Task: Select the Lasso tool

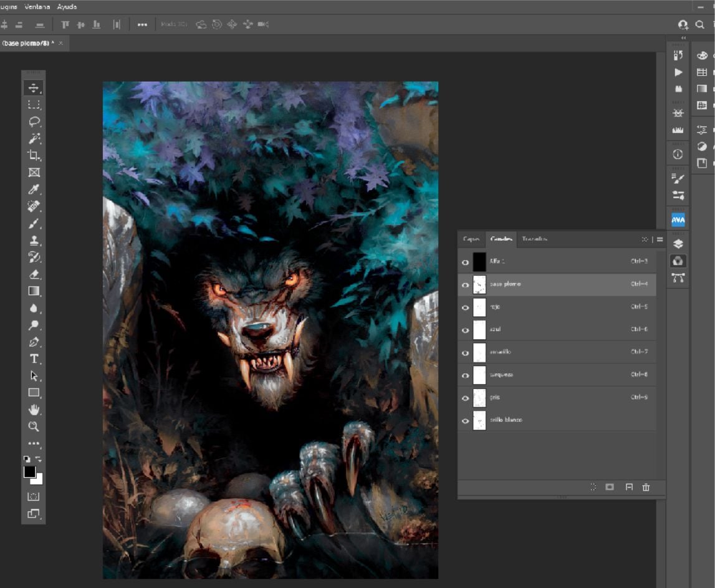Action: [x=34, y=122]
